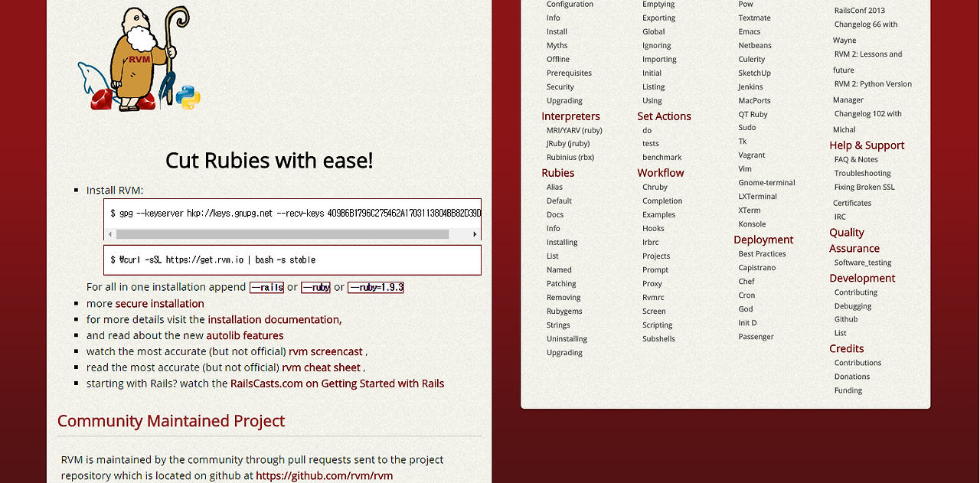This screenshot has width=980, height=483.
Task: Open the Contributing link under Development
Action: (856, 292)
